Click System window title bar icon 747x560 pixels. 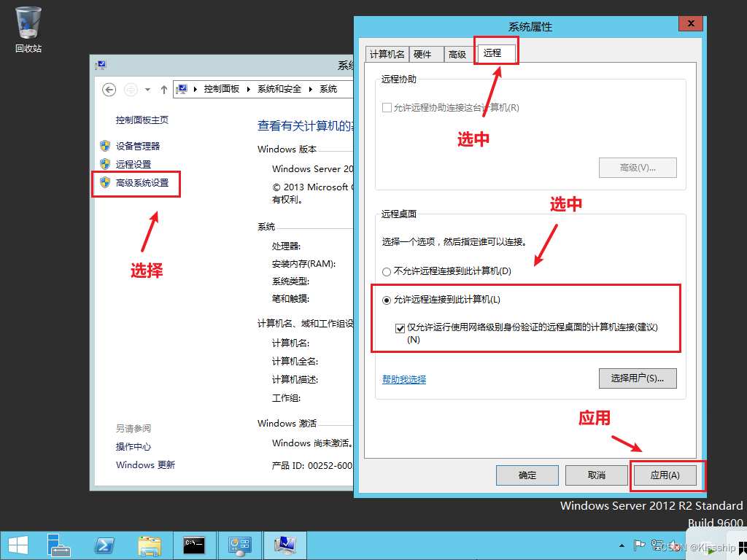point(101,65)
